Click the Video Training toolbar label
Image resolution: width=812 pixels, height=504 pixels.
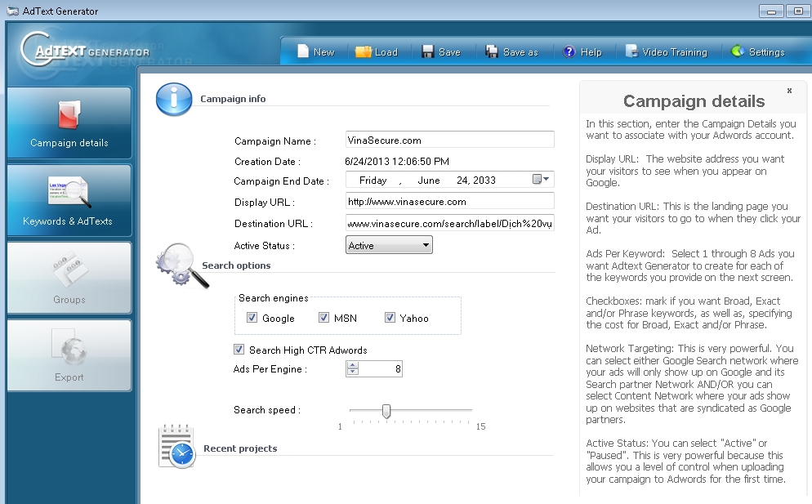pyautogui.click(x=675, y=51)
